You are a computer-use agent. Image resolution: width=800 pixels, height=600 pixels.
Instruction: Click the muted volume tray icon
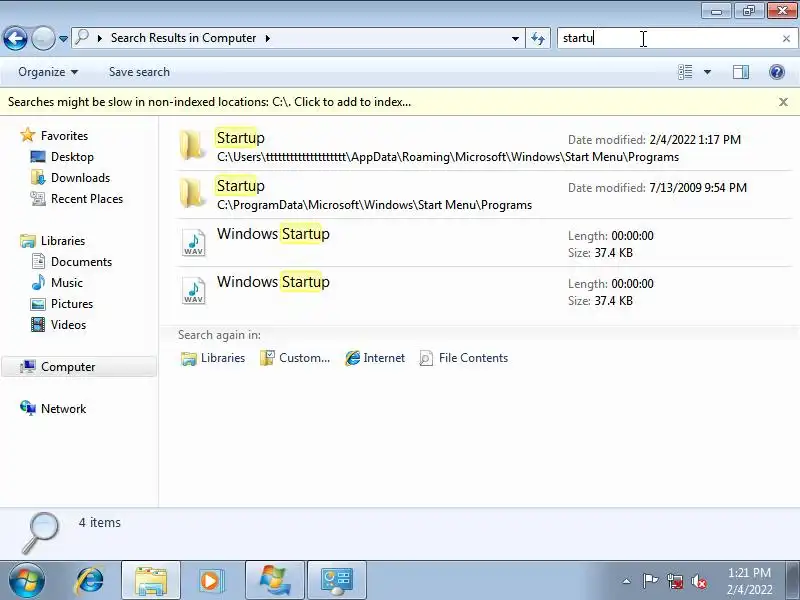click(698, 581)
